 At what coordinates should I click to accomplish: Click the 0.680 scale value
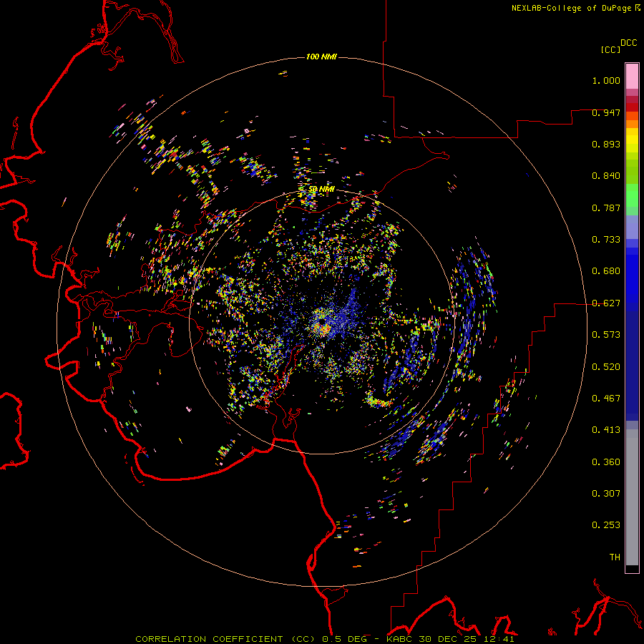tap(606, 271)
